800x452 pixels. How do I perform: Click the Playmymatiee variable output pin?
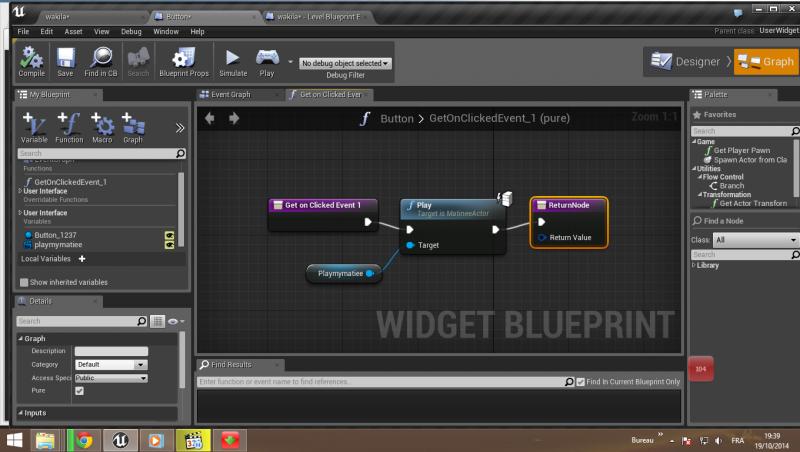tap(370, 273)
